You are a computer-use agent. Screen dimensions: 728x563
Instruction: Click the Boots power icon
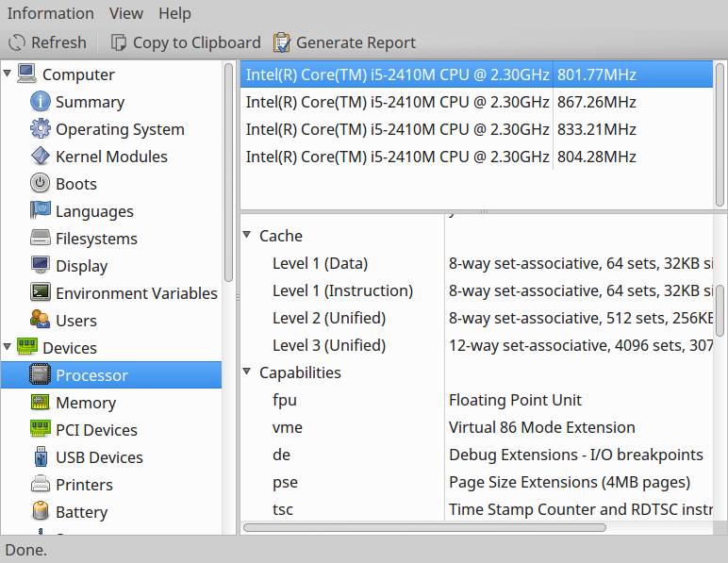[41, 183]
